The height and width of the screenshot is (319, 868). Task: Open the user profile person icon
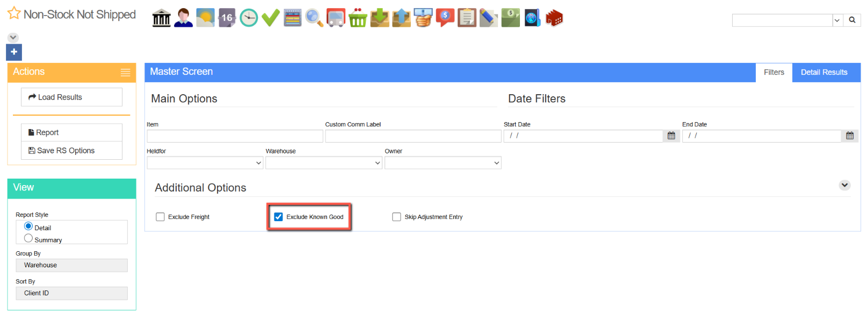[183, 18]
